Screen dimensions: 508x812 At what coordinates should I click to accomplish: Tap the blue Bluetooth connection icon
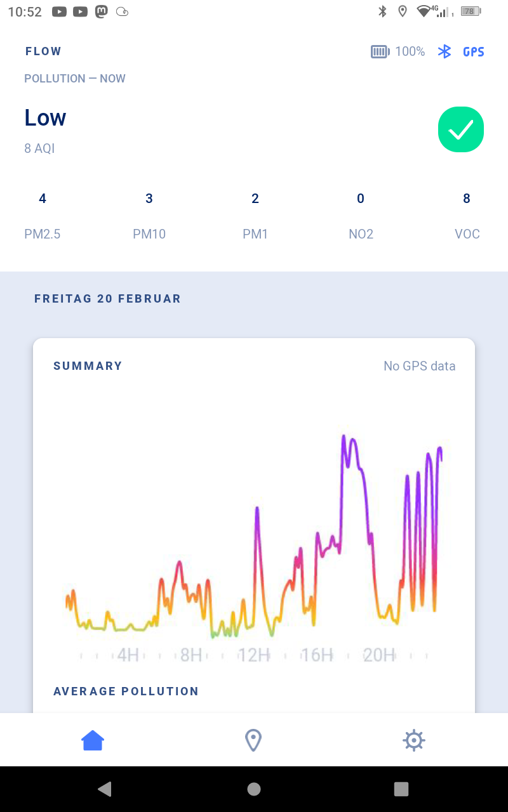(444, 51)
